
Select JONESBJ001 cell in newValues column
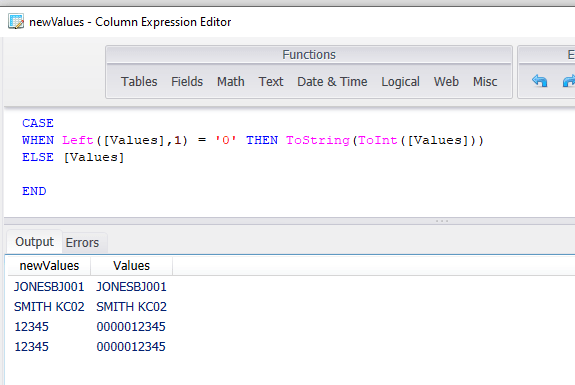click(49, 286)
